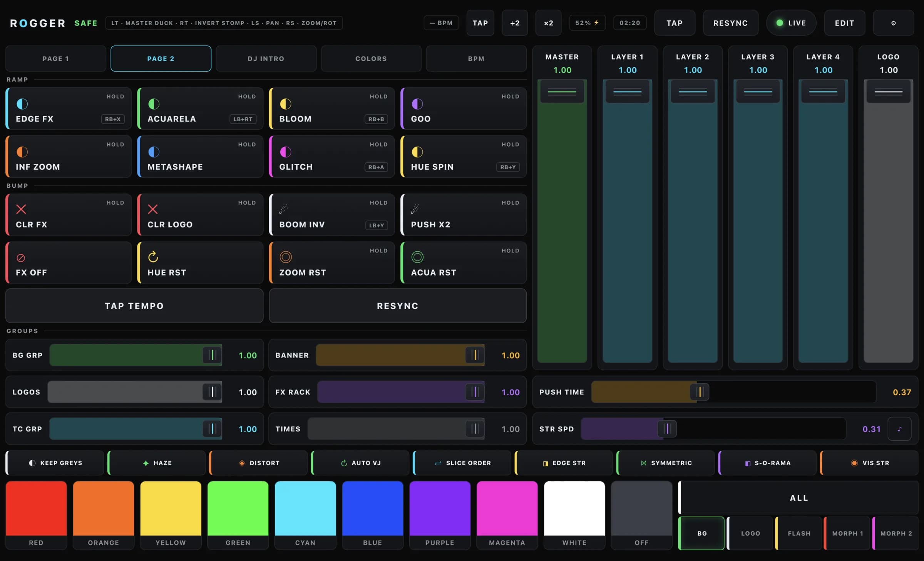Click the ×2 tempo button
Screen dimensions: 924x561
point(549,23)
